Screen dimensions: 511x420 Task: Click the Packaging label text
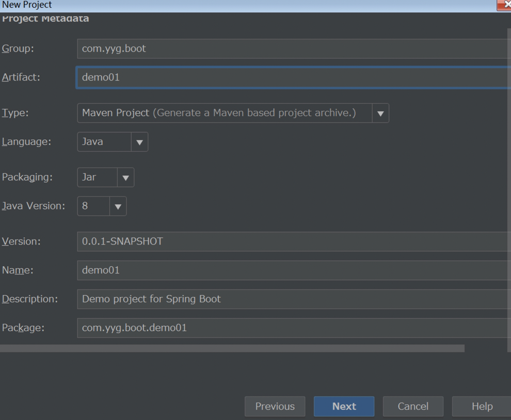(x=27, y=177)
